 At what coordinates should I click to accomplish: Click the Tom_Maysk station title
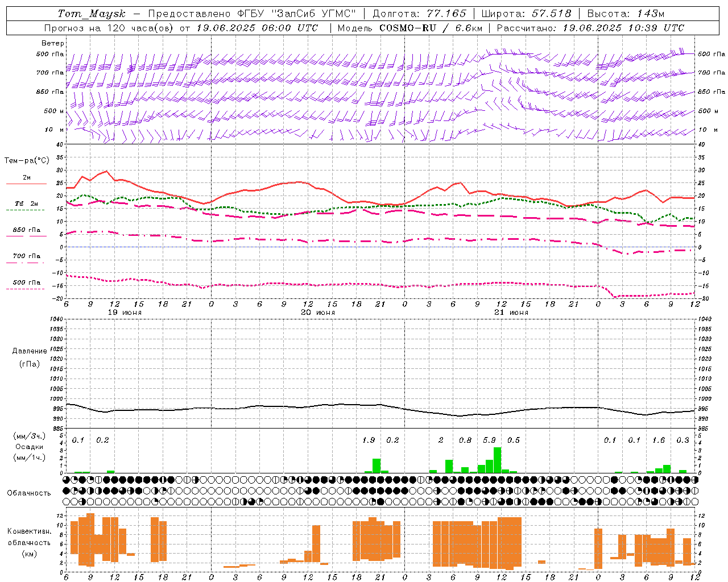coord(92,14)
